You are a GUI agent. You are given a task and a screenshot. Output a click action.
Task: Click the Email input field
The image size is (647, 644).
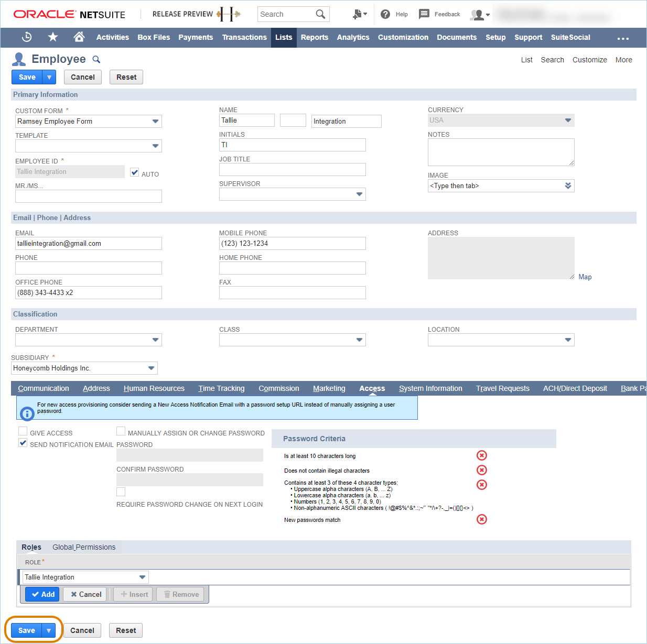click(89, 244)
